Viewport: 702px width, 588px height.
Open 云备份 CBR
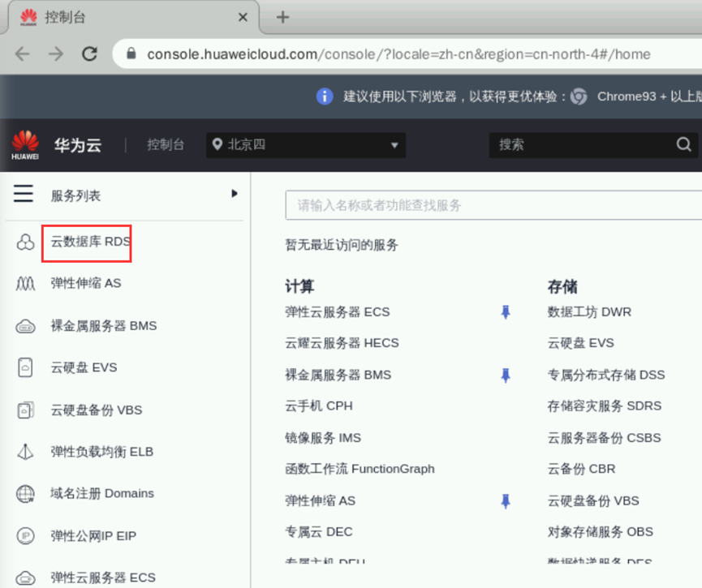[581, 469]
